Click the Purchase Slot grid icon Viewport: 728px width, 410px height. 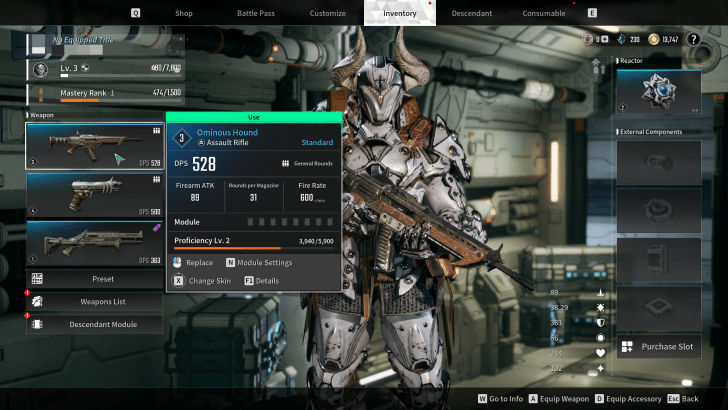[627, 346]
